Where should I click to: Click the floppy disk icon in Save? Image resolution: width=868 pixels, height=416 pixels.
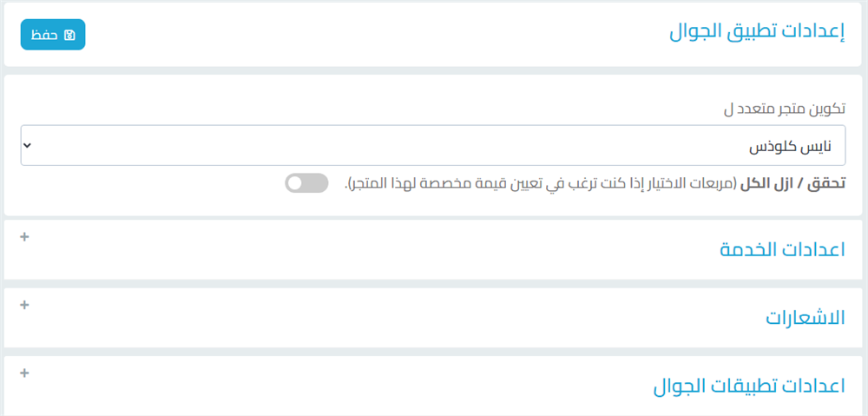pyautogui.click(x=69, y=35)
